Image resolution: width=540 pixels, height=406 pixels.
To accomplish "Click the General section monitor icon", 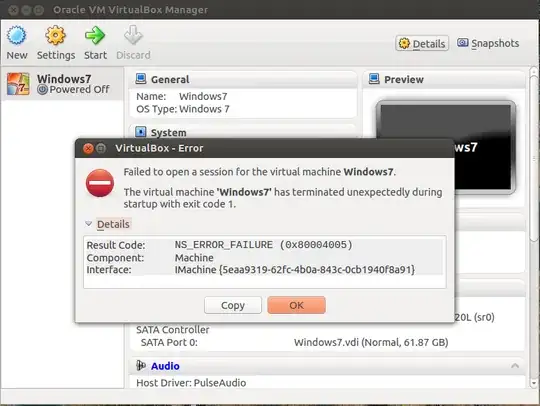I will point(141,79).
